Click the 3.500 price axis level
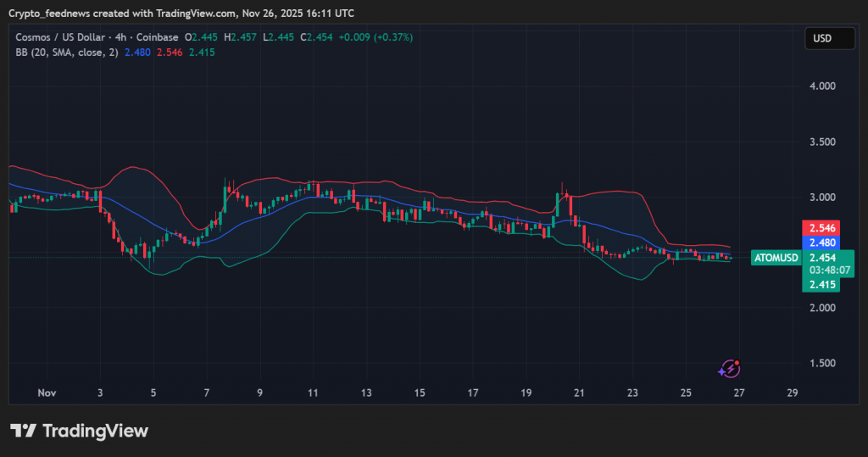 pos(821,142)
